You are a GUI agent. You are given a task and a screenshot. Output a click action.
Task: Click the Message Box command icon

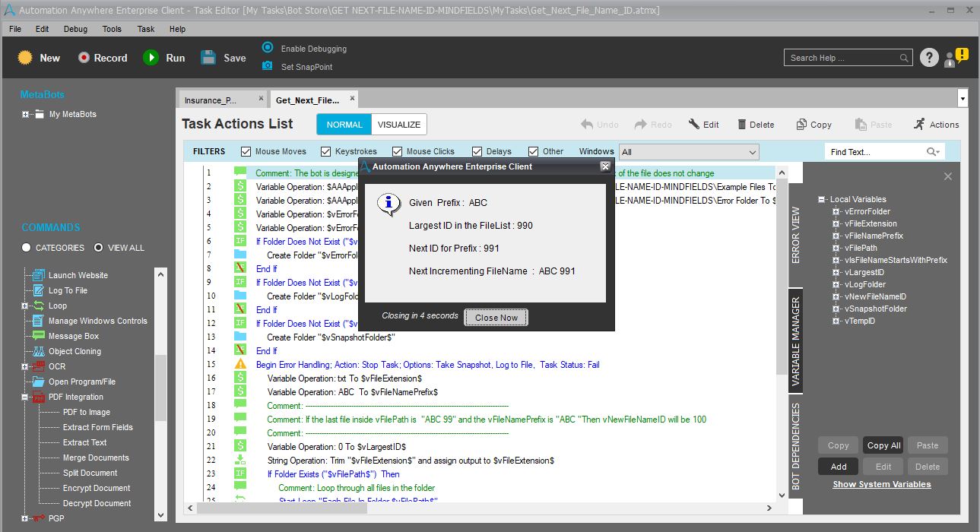tap(38, 336)
